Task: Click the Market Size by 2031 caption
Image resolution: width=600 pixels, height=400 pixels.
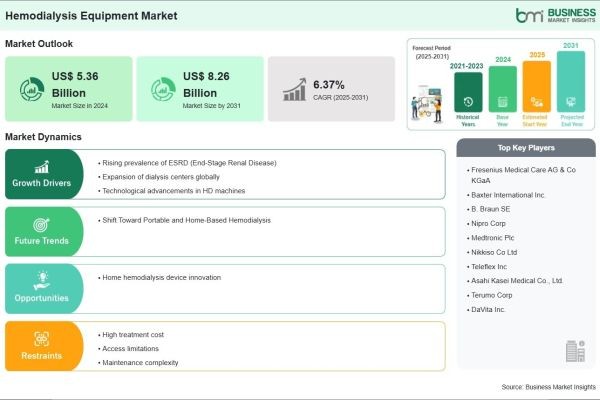Action: coord(212,106)
